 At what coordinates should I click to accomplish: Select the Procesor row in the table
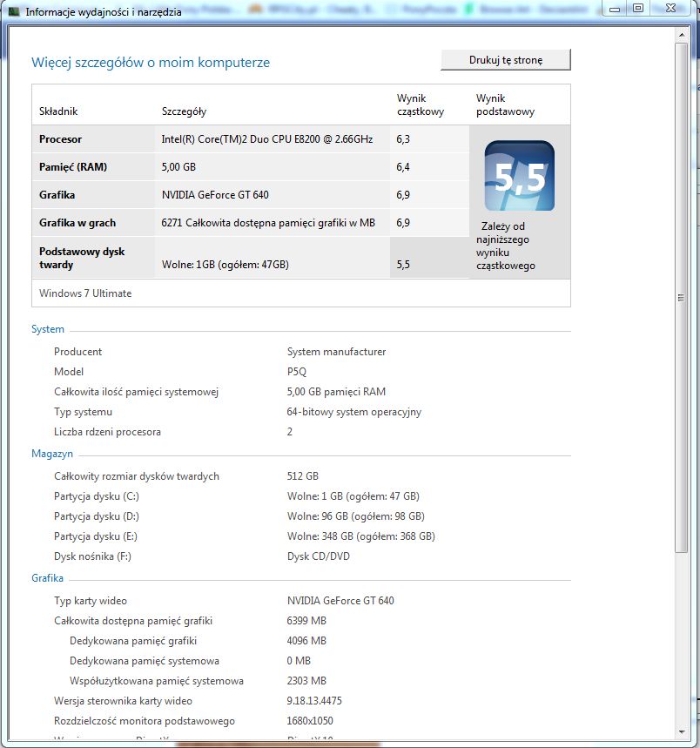(x=251, y=138)
